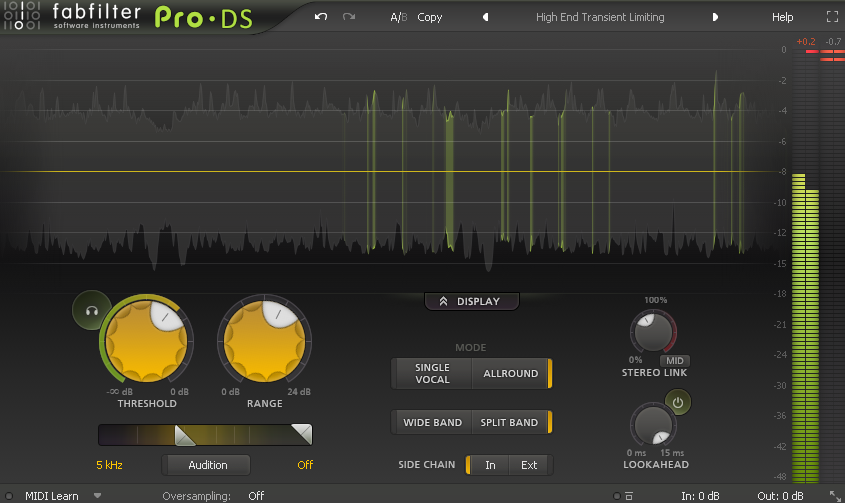Set side chain to Ext
This screenshot has height=503, width=845.
529,465
